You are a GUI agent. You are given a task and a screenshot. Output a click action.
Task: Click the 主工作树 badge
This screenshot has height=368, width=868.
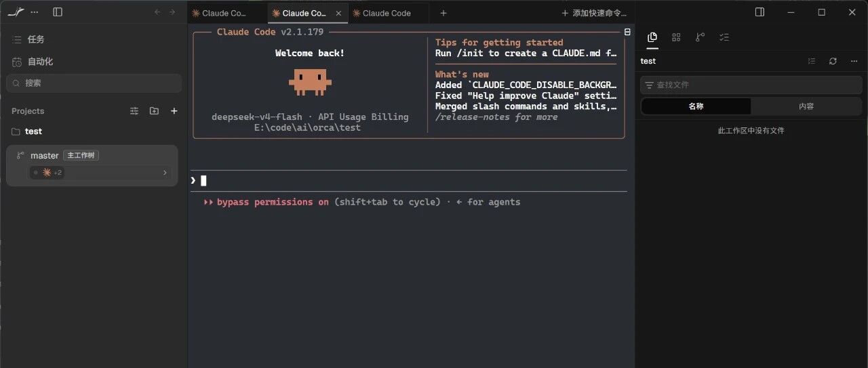(x=81, y=155)
